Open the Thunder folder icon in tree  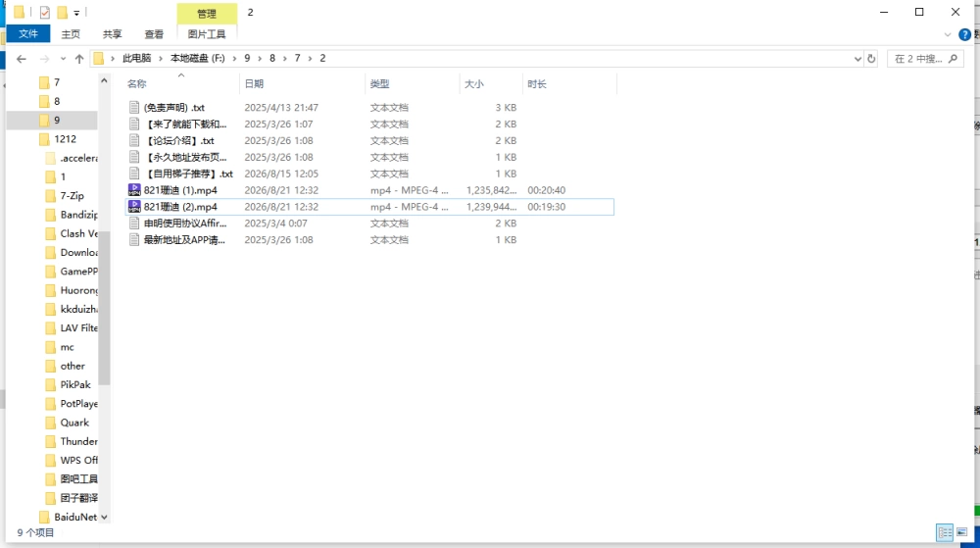tap(51, 441)
